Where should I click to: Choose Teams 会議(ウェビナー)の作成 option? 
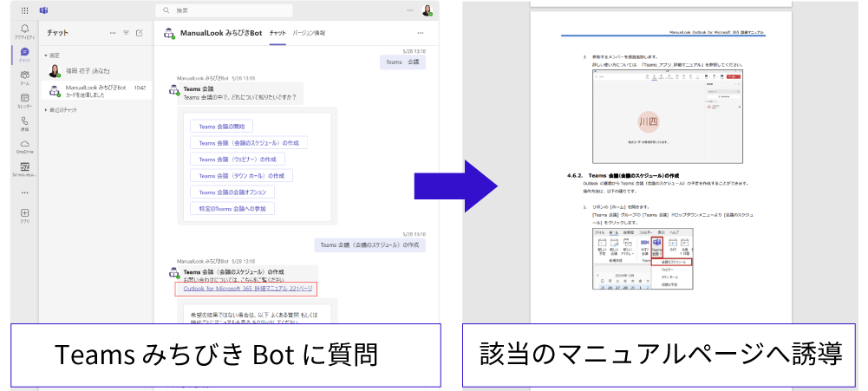[x=238, y=160]
